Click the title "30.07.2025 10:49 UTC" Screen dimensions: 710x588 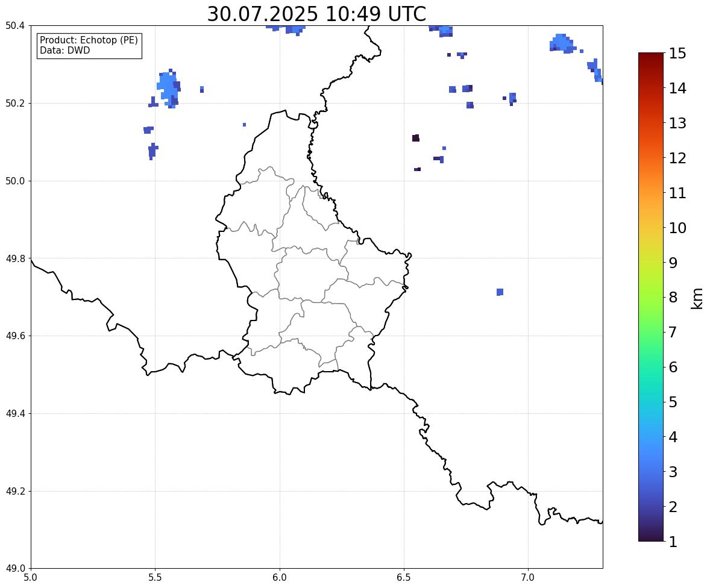[x=316, y=14]
